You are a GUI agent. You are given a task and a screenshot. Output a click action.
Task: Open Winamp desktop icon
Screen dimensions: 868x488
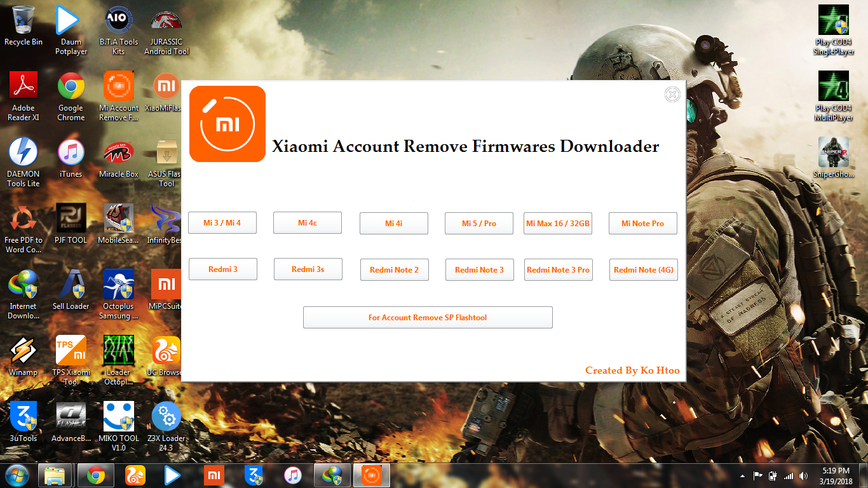tap(24, 356)
